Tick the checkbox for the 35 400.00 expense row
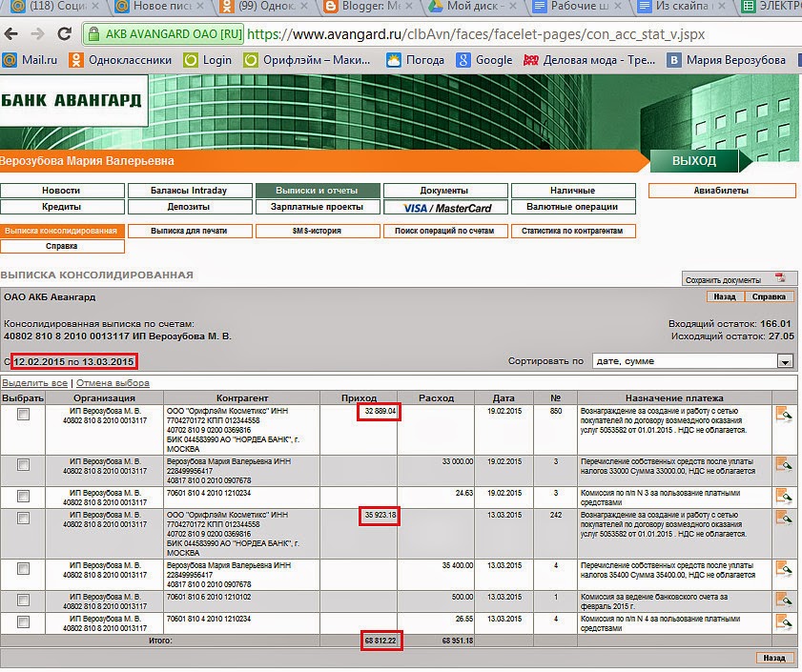Screen dimensions: 802x672 click(23, 569)
